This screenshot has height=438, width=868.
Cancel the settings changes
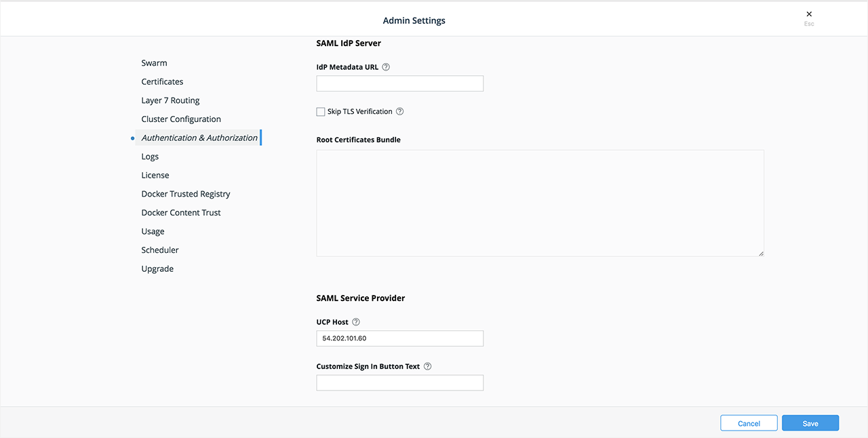click(x=749, y=422)
